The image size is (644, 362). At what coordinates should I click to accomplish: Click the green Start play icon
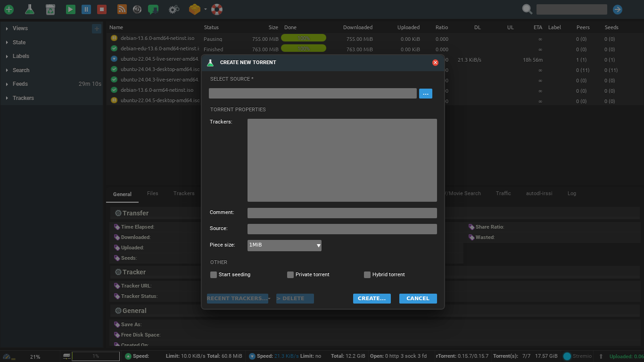tap(71, 9)
